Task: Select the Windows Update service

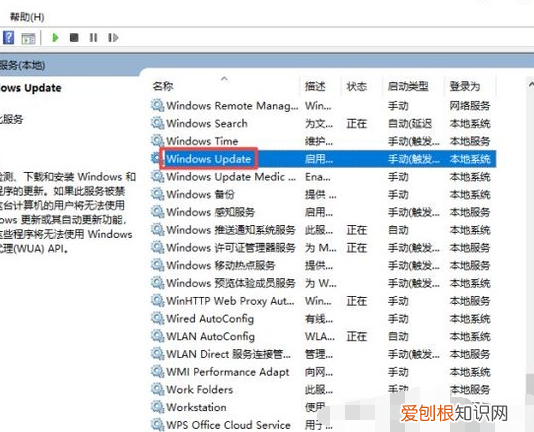Action: coord(323,159)
